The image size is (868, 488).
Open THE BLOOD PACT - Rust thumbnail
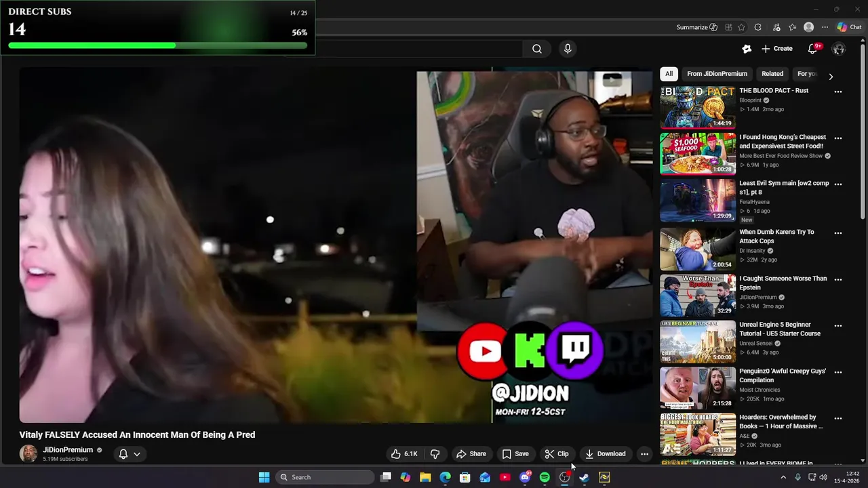click(698, 107)
